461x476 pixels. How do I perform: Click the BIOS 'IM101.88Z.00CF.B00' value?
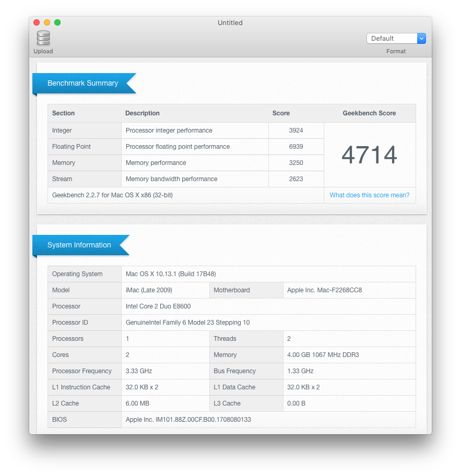[x=188, y=420]
